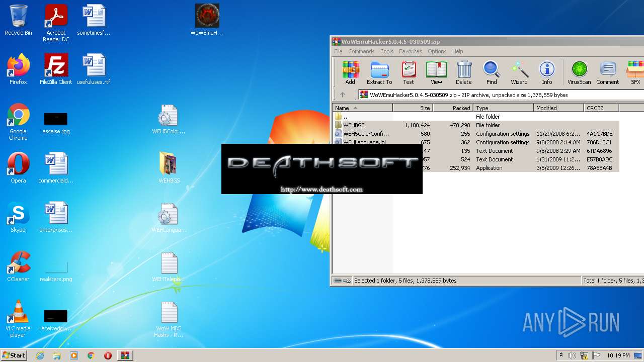Open the Wizard toolbar icon
The width and height of the screenshot is (644, 362).
pyautogui.click(x=519, y=73)
